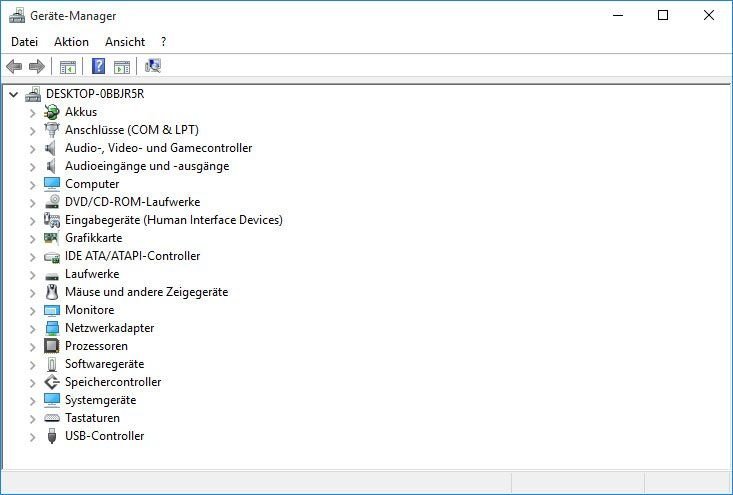Expand the Laufwerke category
The image size is (733, 495).
pyautogui.click(x=32, y=275)
